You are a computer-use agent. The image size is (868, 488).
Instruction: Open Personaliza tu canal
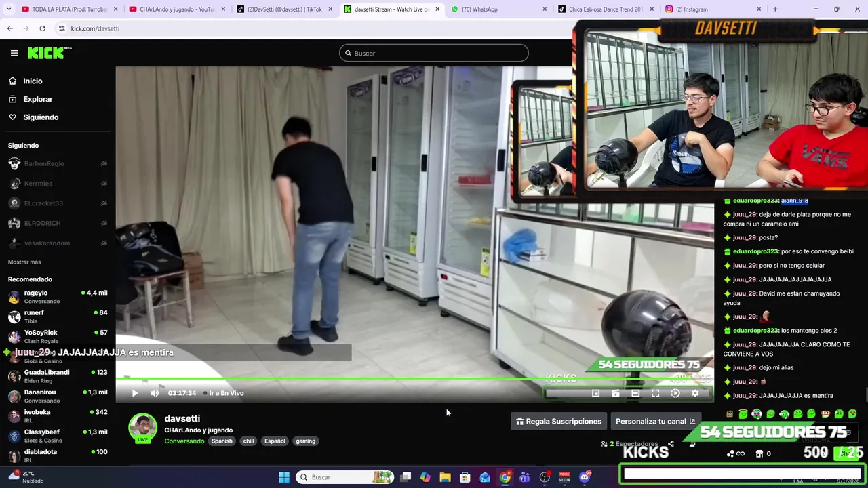pos(655,422)
